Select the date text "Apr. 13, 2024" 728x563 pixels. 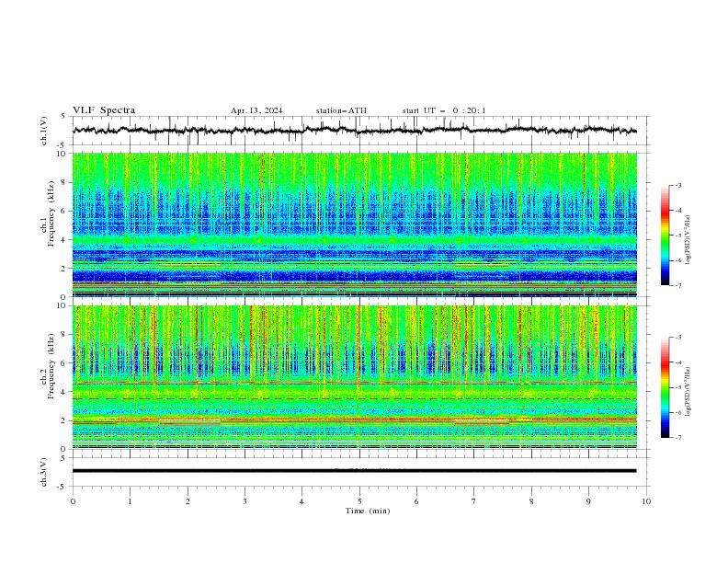coord(256,110)
